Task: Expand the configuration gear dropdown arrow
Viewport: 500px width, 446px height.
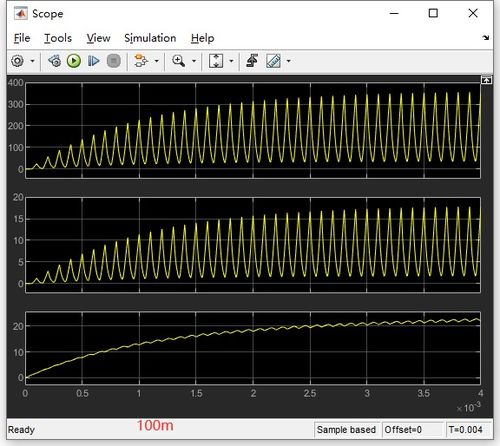Action: pos(32,61)
